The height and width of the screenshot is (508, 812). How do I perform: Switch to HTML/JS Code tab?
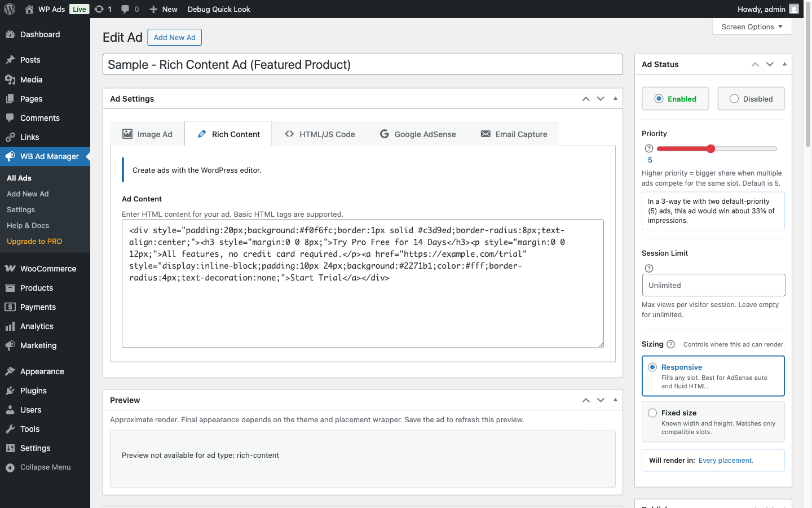320,134
